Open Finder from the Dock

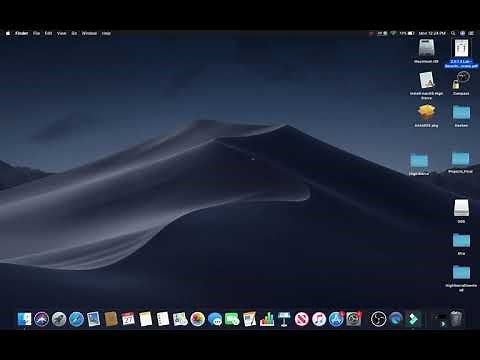click(24, 319)
